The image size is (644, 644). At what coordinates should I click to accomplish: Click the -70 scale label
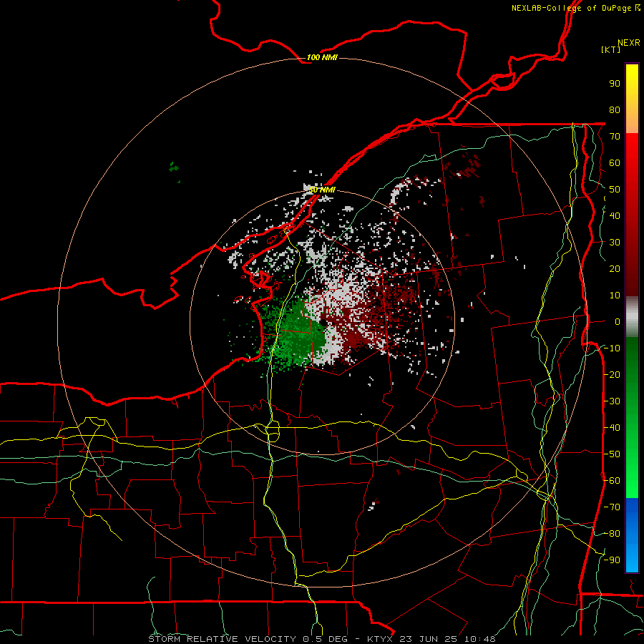point(612,507)
